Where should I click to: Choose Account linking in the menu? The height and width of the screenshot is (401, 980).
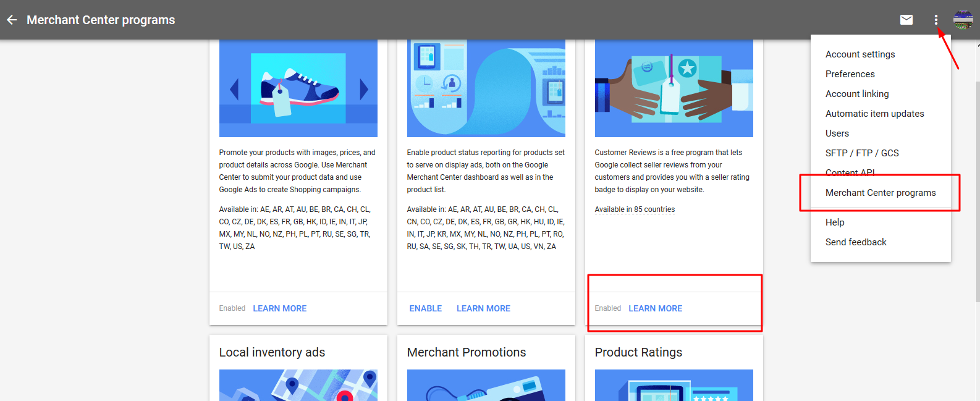(x=857, y=94)
